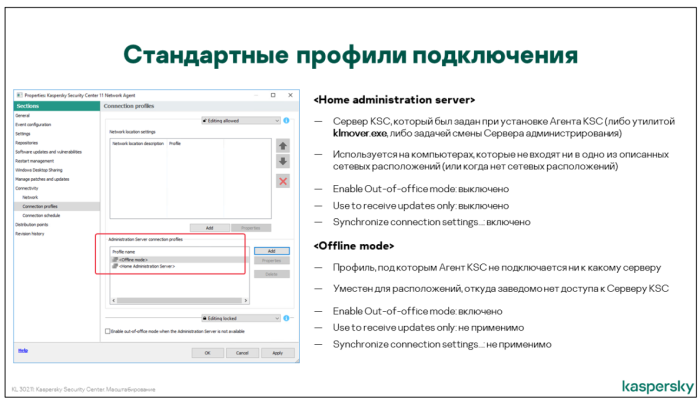Open the Help link
The image size is (700, 402).
(x=23, y=350)
